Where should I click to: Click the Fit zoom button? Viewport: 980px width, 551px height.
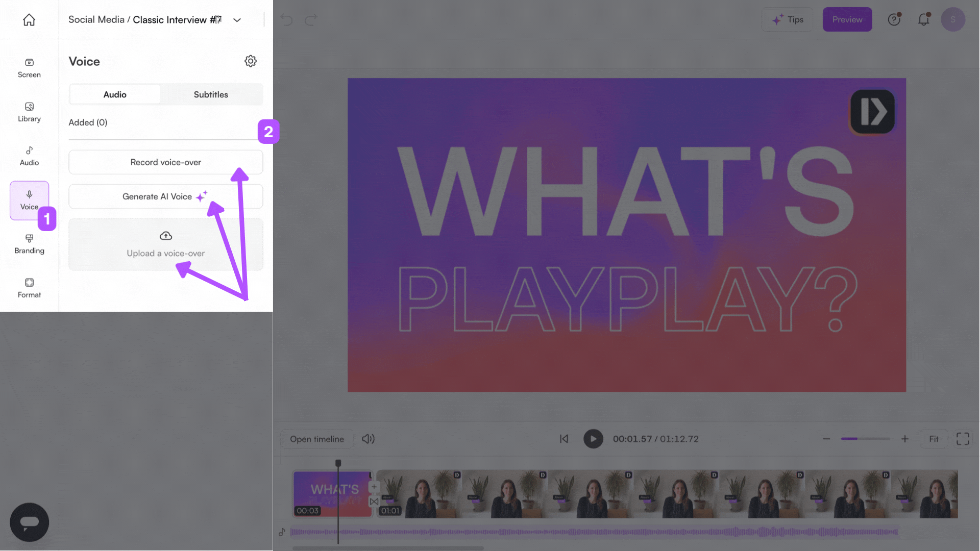(934, 439)
